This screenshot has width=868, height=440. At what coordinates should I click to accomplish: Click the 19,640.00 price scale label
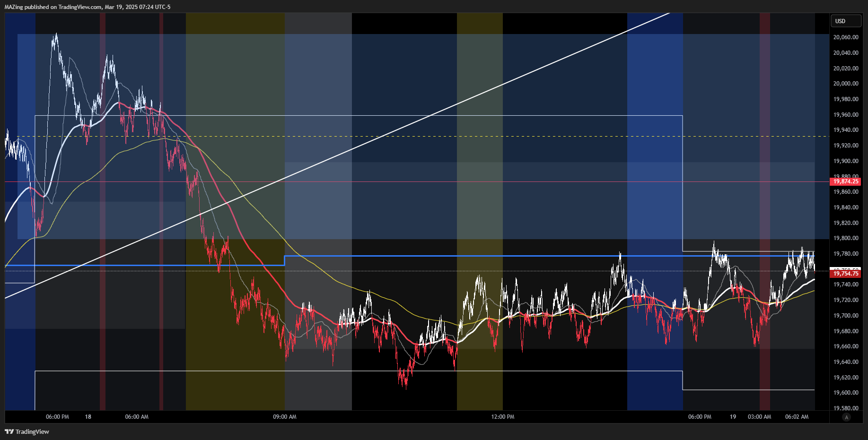(846, 362)
